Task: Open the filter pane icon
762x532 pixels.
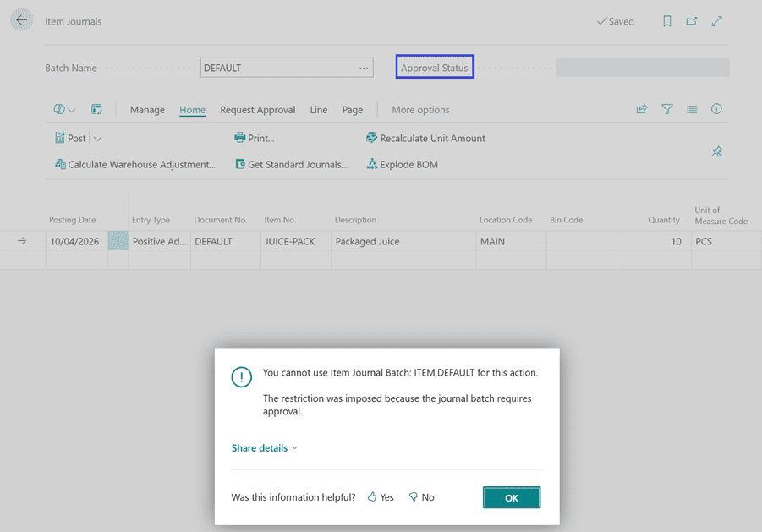Action: [667, 109]
